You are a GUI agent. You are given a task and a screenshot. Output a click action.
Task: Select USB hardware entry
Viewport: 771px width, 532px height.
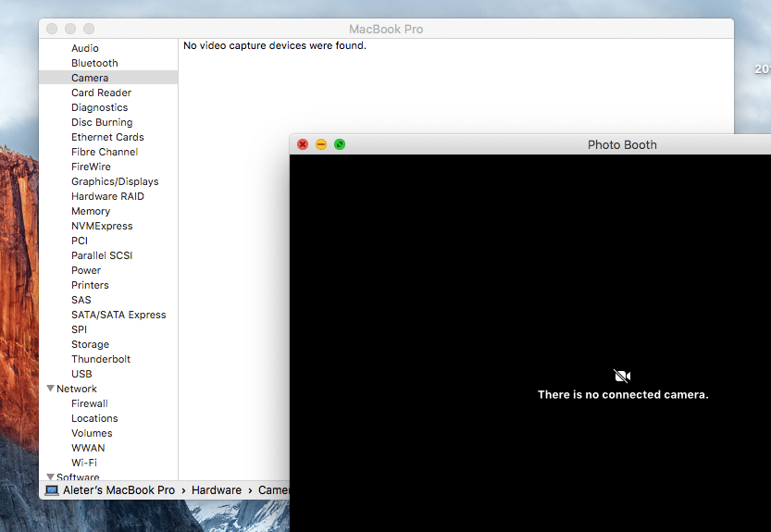pyautogui.click(x=81, y=374)
